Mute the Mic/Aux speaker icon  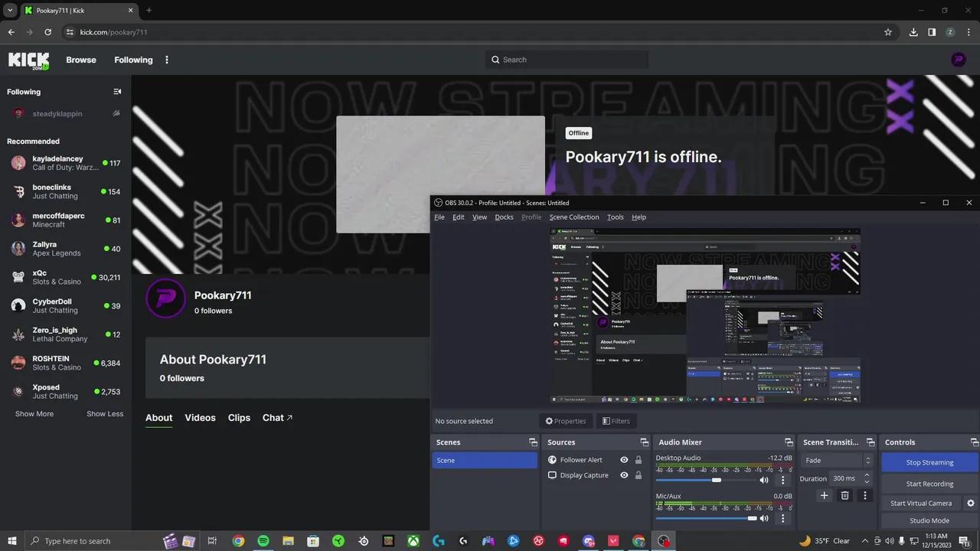coord(763,518)
